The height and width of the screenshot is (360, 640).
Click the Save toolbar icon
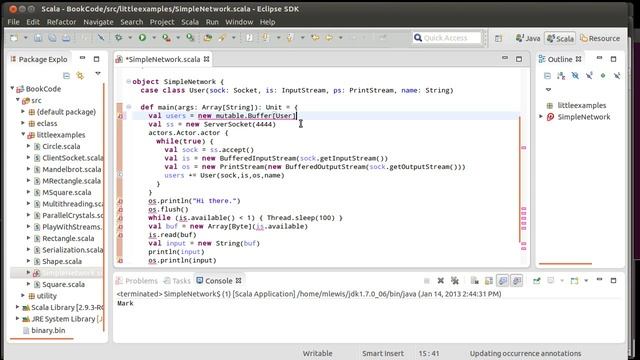pos(38,38)
